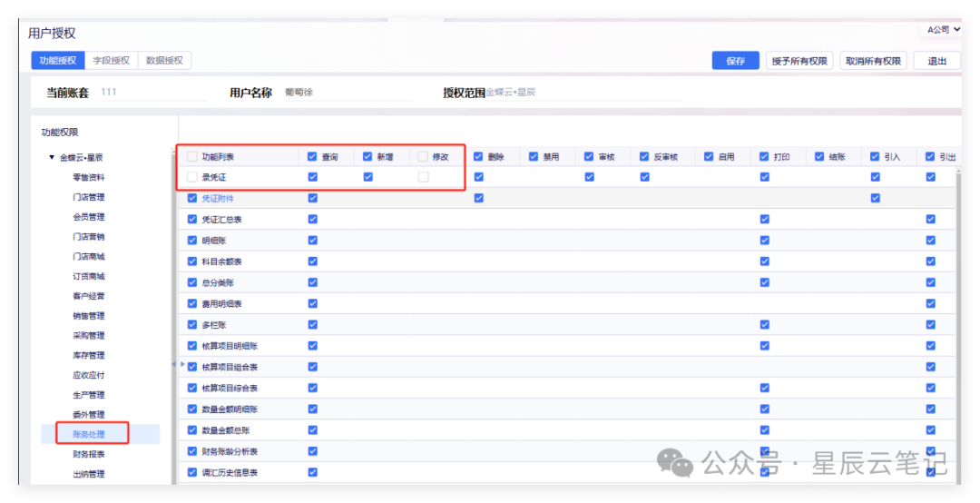980x503 pixels.
Task: Select 账务处理 in the sidebar tree
Action: click(89, 434)
